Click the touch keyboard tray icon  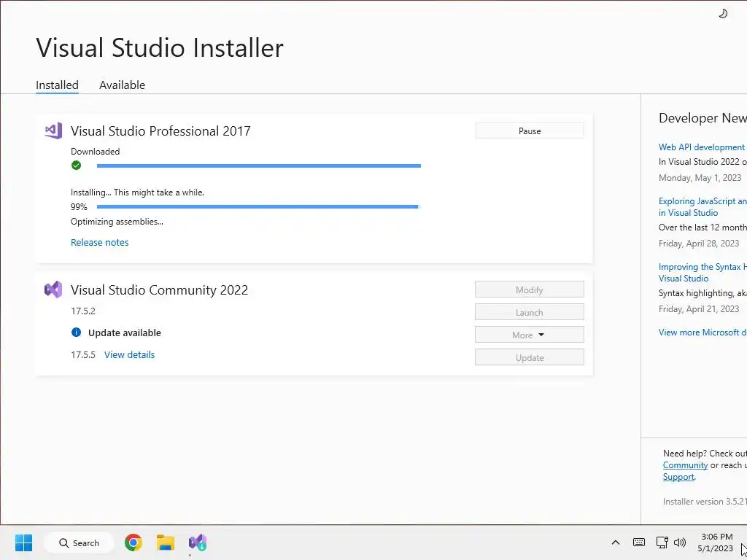pyautogui.click(x=639, y=542)
